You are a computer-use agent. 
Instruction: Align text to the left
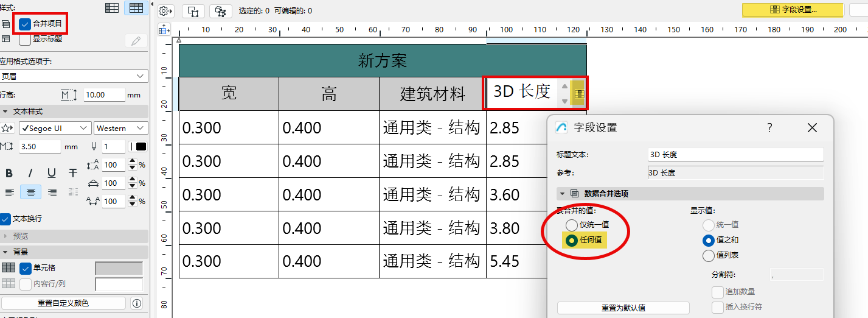(x=9, y=192)
